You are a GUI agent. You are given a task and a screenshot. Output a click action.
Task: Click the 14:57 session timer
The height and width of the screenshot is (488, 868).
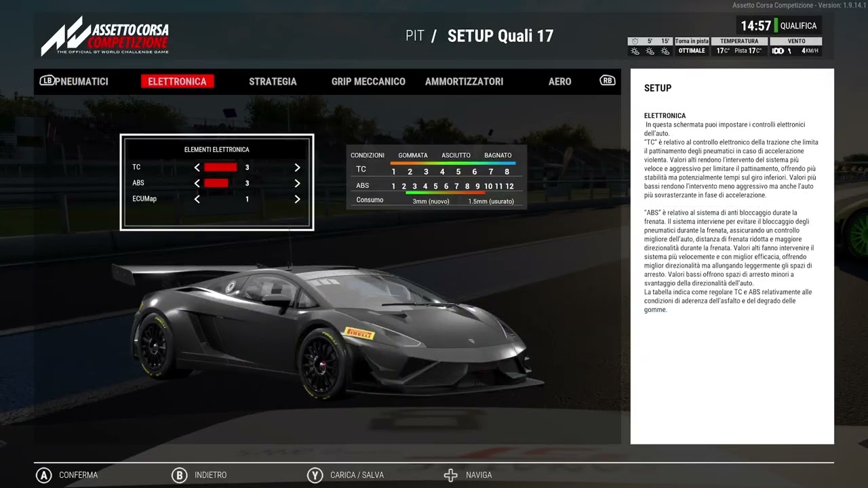[755, 26]
